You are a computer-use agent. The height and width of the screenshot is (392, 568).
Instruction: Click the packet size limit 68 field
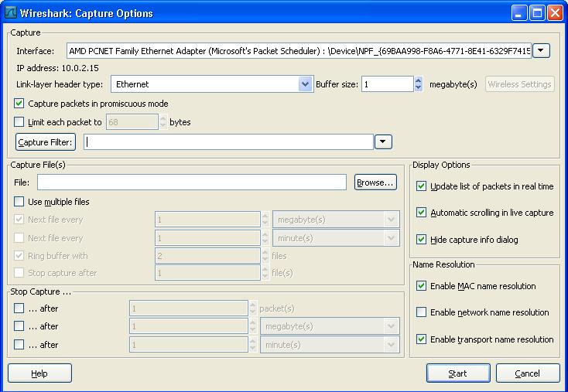click(132, 122)
